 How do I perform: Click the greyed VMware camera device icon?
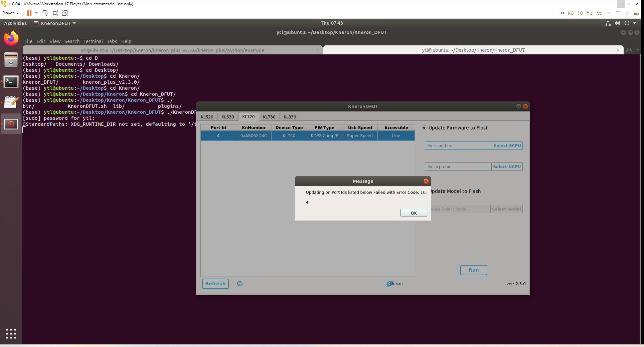tap(627, 13)
